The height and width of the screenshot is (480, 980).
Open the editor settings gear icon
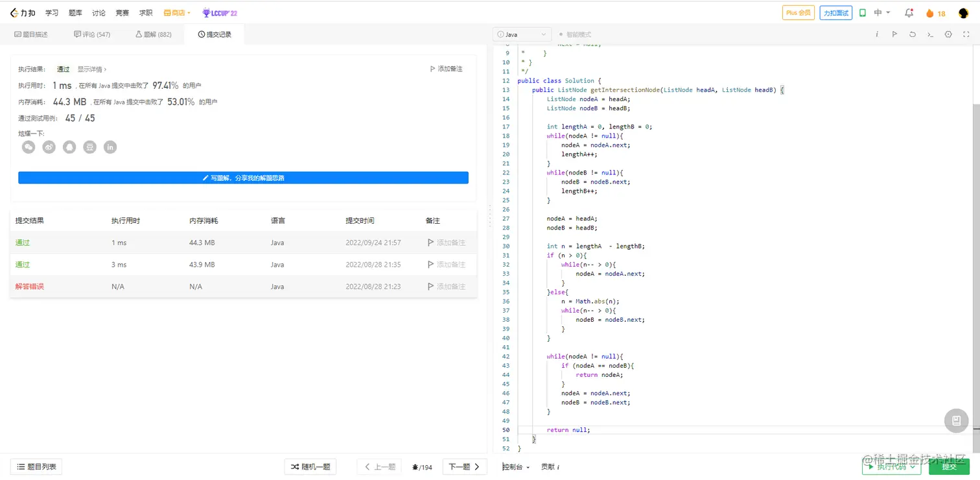coord(949,34)
